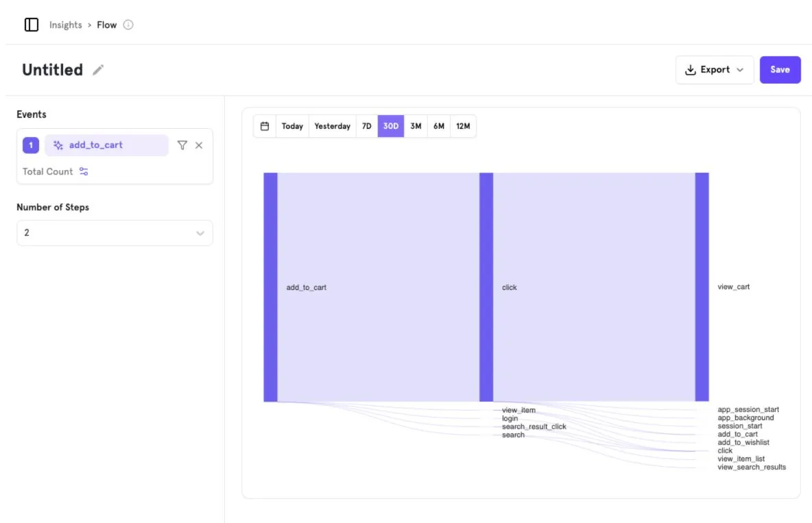Viewport: 812px width, 523px height.
Task: Save the flow report
Action: coord(779,69)
